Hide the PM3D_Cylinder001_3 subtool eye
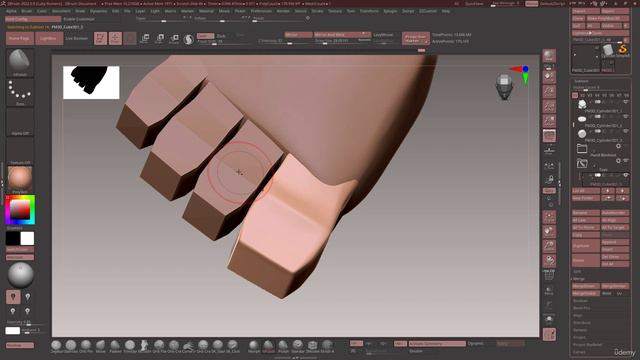Screen dimensions: 640x360 point(626,131)
